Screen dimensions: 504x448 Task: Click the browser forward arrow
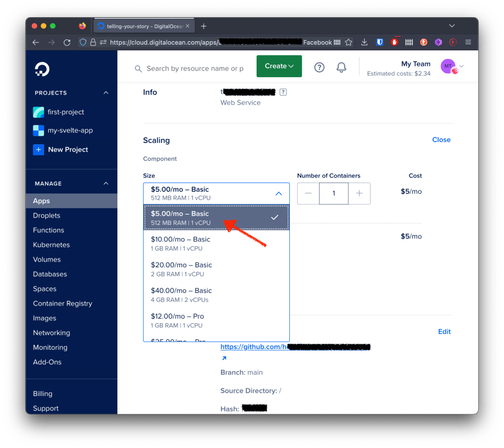[x=52, y=42]
